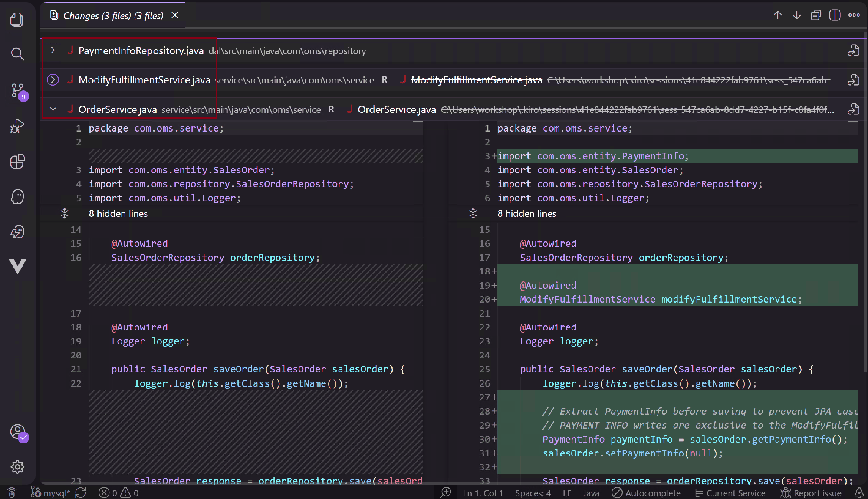
Task: Go to the next change arrow
Action: (x=797, y=15)
